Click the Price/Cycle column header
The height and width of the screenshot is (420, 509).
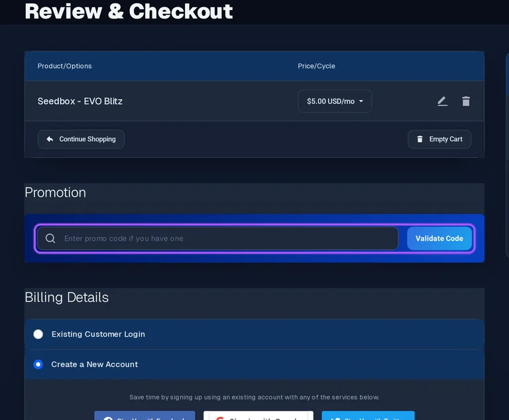click(x=317, y=66)
